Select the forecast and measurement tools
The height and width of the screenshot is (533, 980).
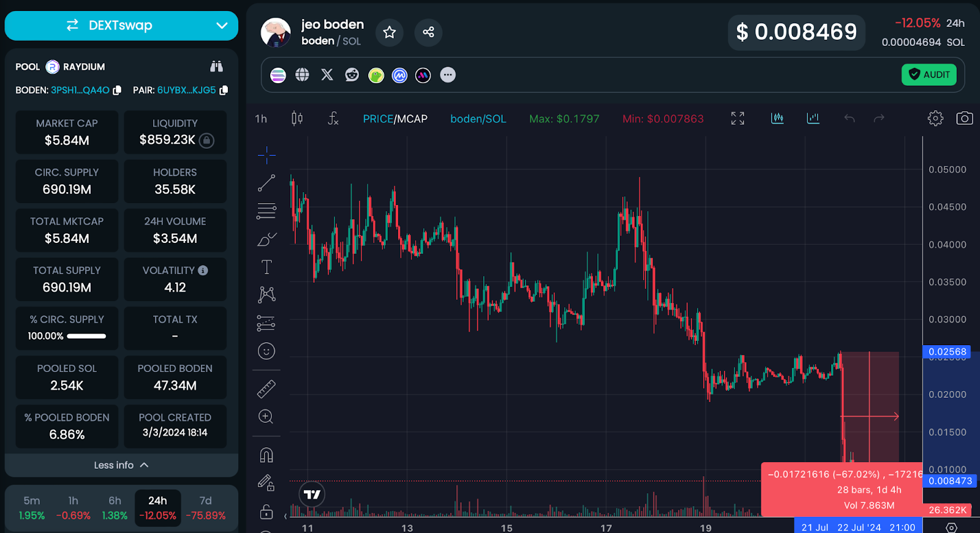pos(266,323)
